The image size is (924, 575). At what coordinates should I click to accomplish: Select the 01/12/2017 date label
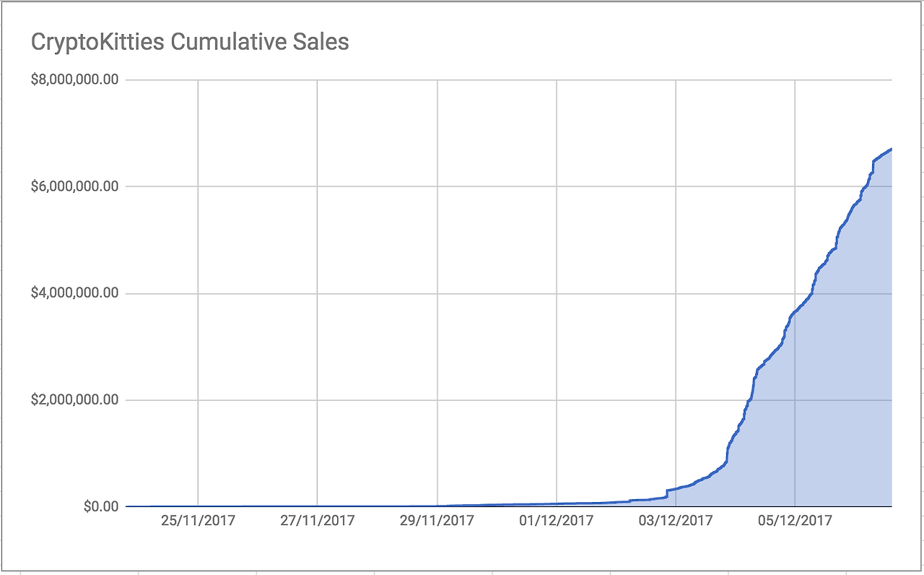pyautogui.click(x=556, y=520)
